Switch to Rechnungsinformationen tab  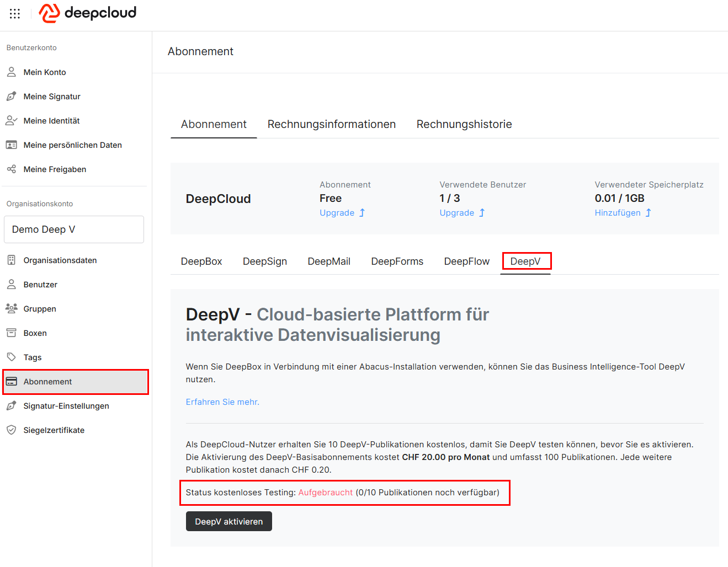[332, 125]
